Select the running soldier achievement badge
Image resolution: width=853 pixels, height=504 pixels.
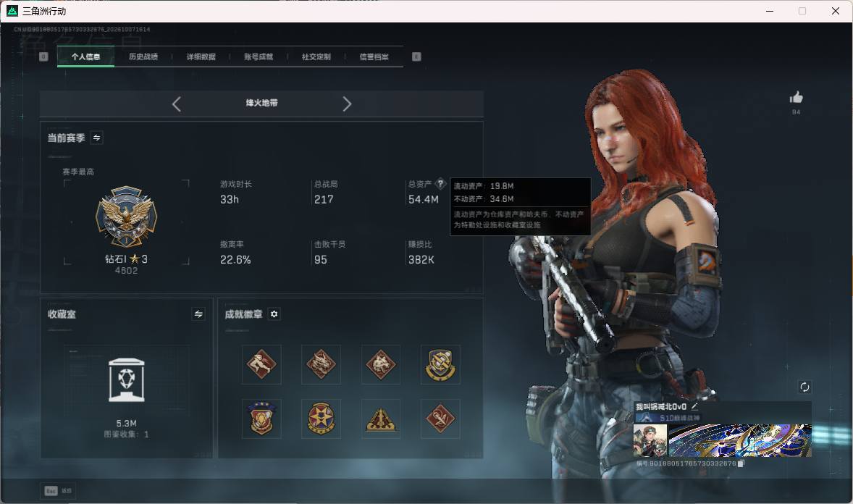261,364
